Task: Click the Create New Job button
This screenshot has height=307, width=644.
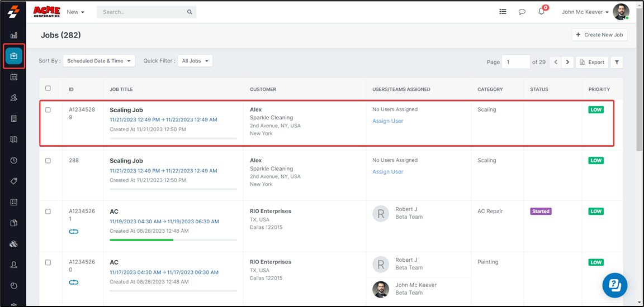Action: pyautogui.click(x=599, y=35)
